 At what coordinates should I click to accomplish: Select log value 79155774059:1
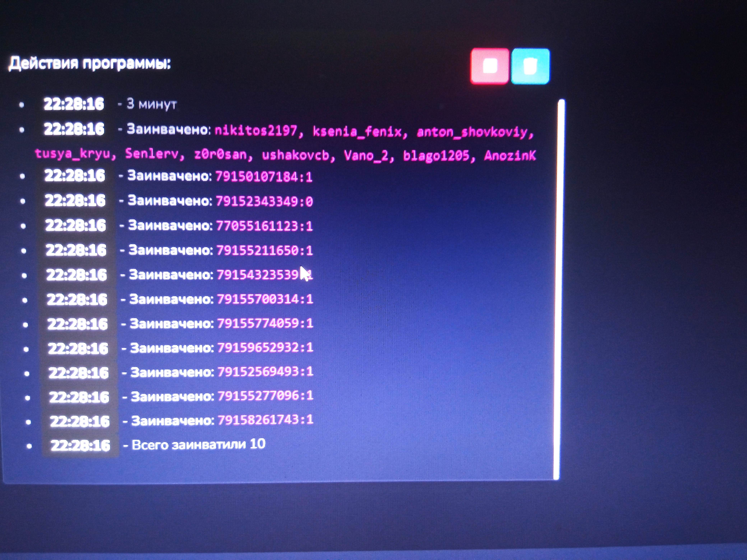coord(265,323)
